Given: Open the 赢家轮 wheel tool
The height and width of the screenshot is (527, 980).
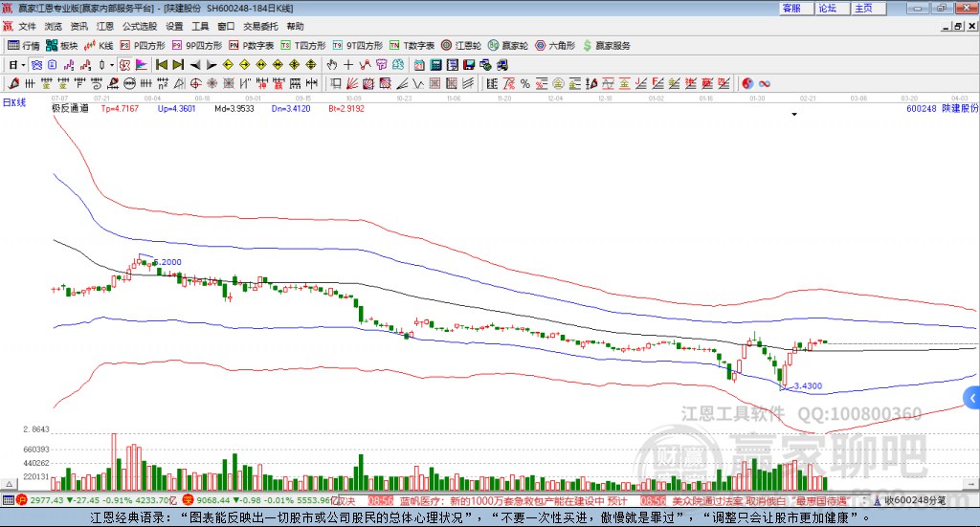Looking at the screenshot, I should click(508, 46).
